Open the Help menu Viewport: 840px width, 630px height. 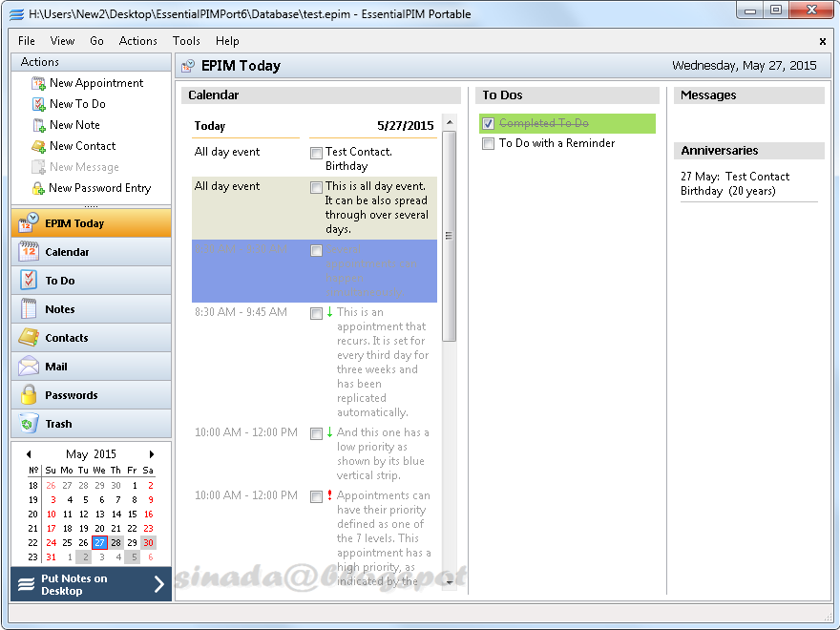[x=227, y=41]
